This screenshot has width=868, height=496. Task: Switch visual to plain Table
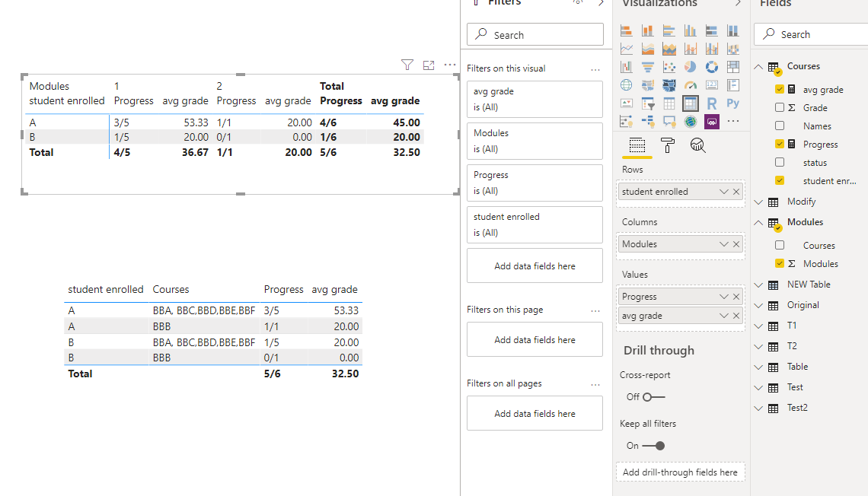[x=669, y=103]
